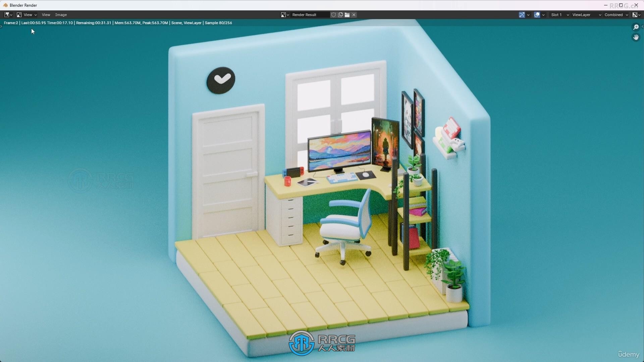Expand the Slot 1 dropdown

[568, 15]
